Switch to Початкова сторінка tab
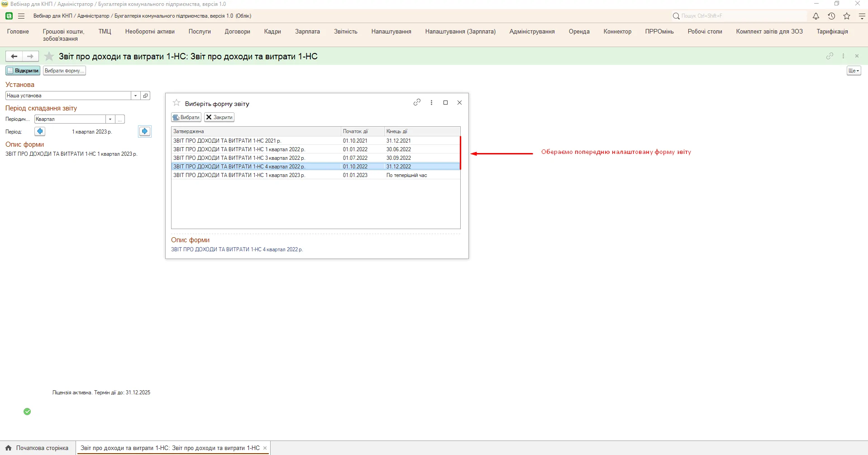868x455 pixels. coord(37,448)
